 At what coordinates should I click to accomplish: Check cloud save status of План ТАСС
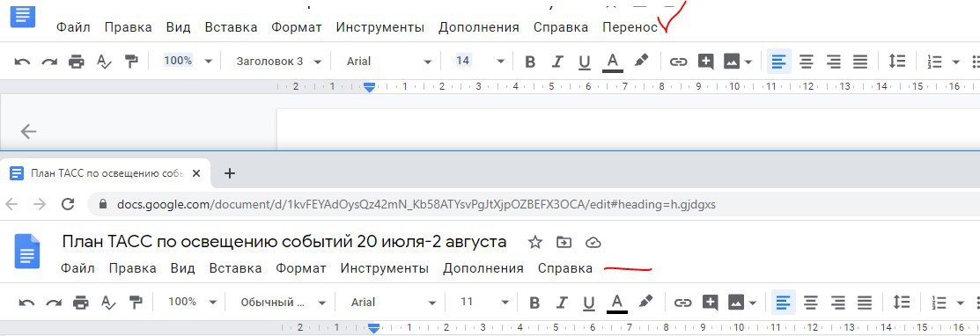[x=593, y=242]
